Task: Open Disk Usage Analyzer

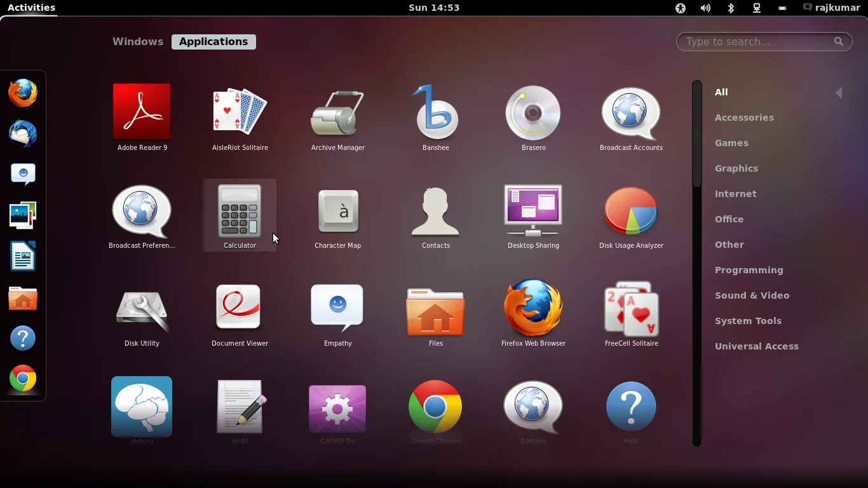Action: point(631,216)
